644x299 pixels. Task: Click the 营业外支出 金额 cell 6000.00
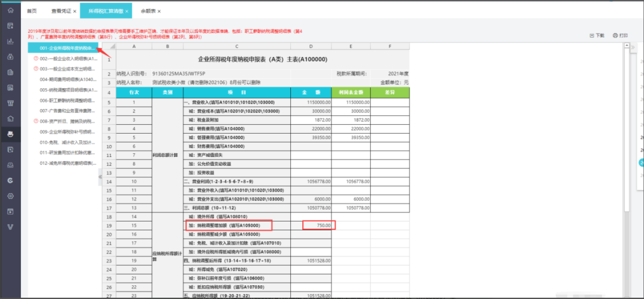point(311,199)
